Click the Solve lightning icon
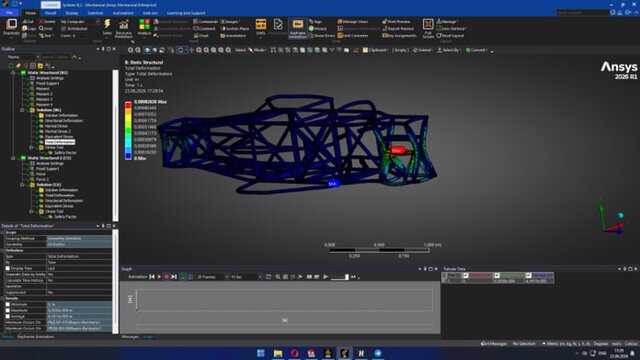The width and height of the screenshot is (640, 360). click(107, 24)
